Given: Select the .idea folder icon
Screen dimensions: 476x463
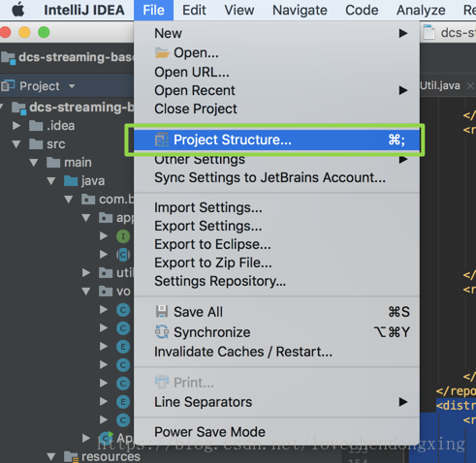Looking at the screenshot, I should click(36, 125).
